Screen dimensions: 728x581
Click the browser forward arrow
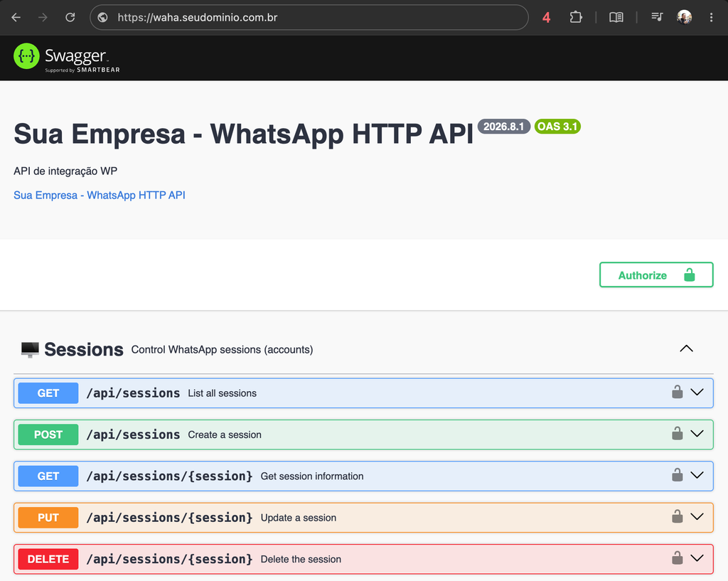click(x=43, y=18)
